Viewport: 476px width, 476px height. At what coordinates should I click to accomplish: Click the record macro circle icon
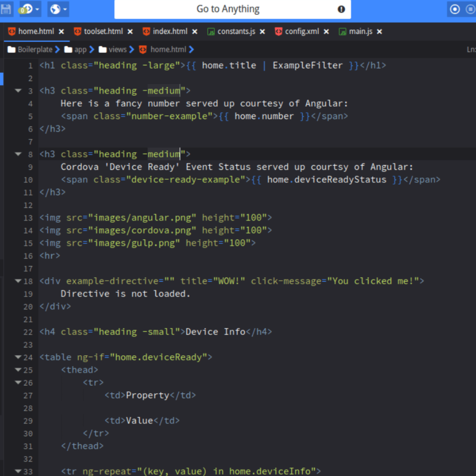coord(454,9)
